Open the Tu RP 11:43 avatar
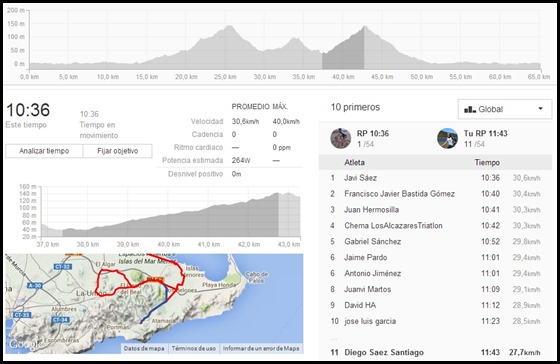Image resolution: width=560 pixels, height=364 pixels. (x=447, y=138)
